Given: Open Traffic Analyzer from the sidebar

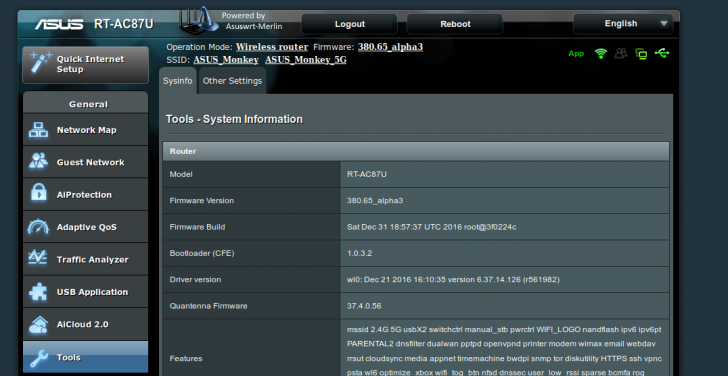Looking at the screenshot, I should (x=85, y=259).
